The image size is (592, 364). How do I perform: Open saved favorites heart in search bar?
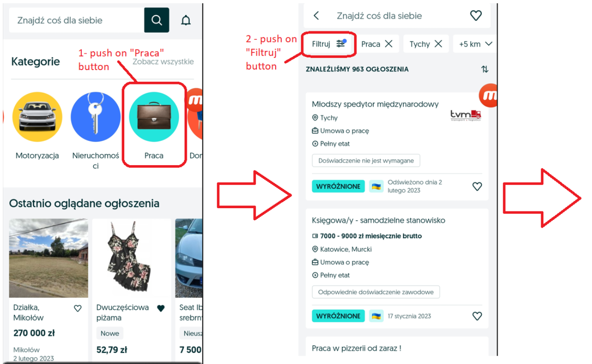click(476, 15)
